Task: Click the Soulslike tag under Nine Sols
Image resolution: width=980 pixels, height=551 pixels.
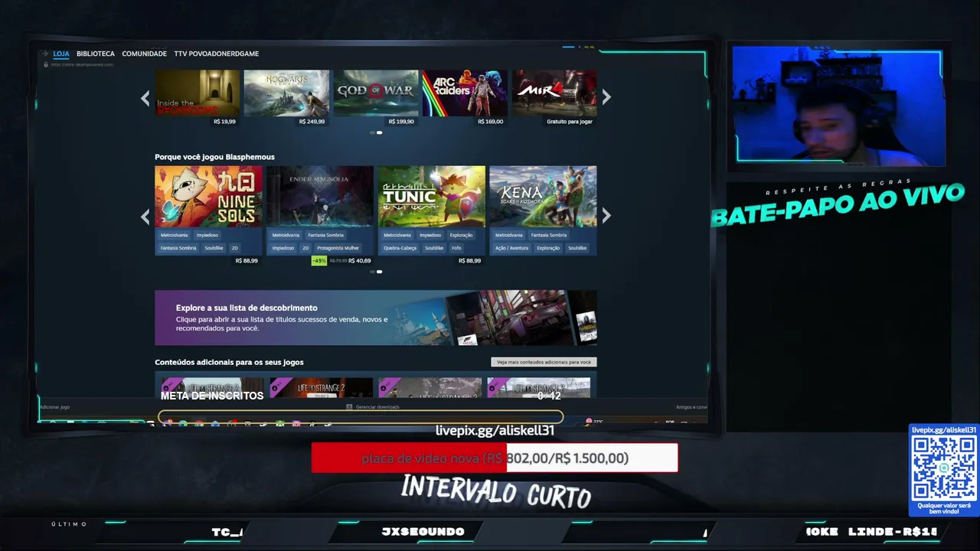Action: click(214, 248)
